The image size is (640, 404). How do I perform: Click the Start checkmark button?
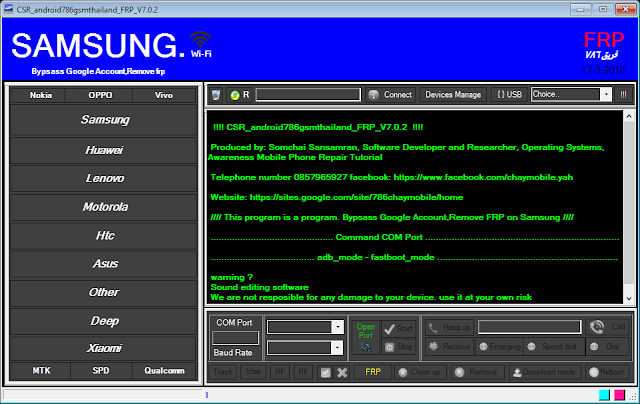coord(398,329)
